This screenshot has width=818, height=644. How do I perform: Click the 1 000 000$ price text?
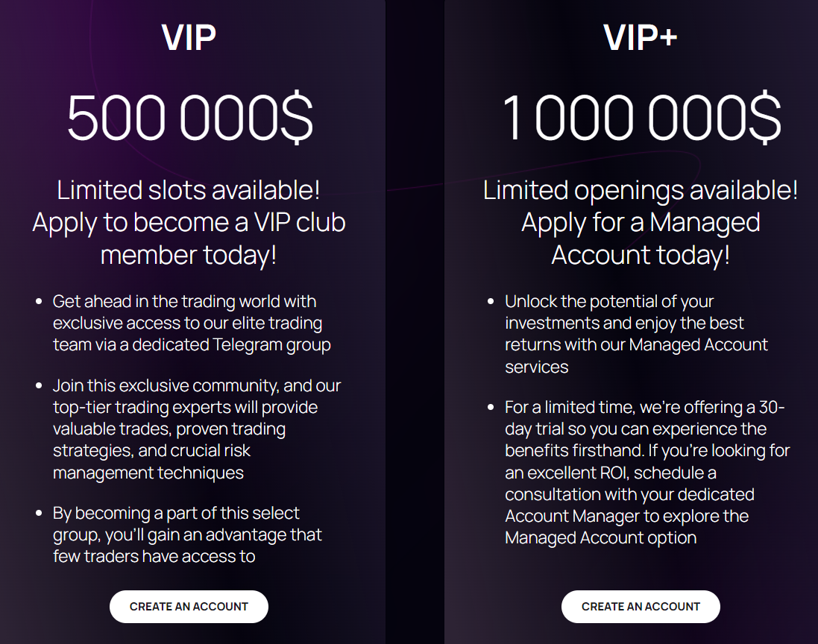pos(641,117)
